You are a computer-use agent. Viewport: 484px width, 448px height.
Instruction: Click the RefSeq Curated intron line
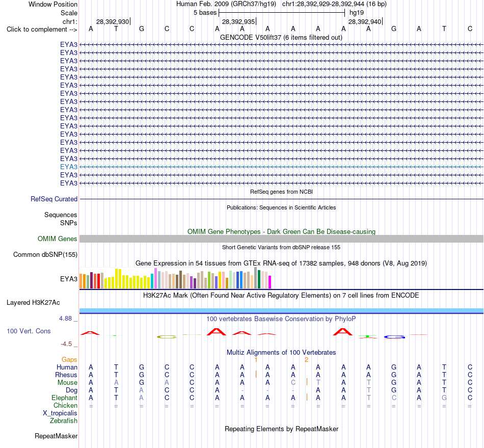pos(281,199)
